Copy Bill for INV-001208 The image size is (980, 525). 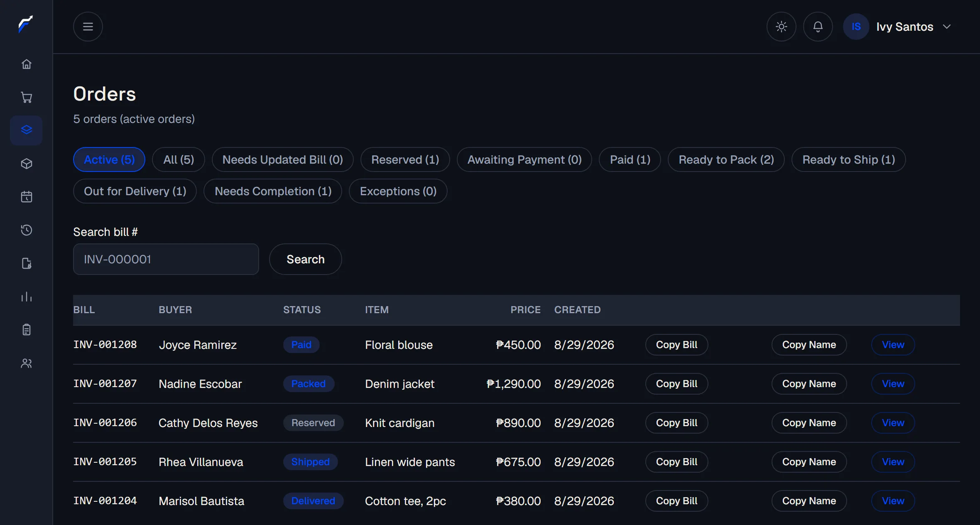[x=676, y=345]
